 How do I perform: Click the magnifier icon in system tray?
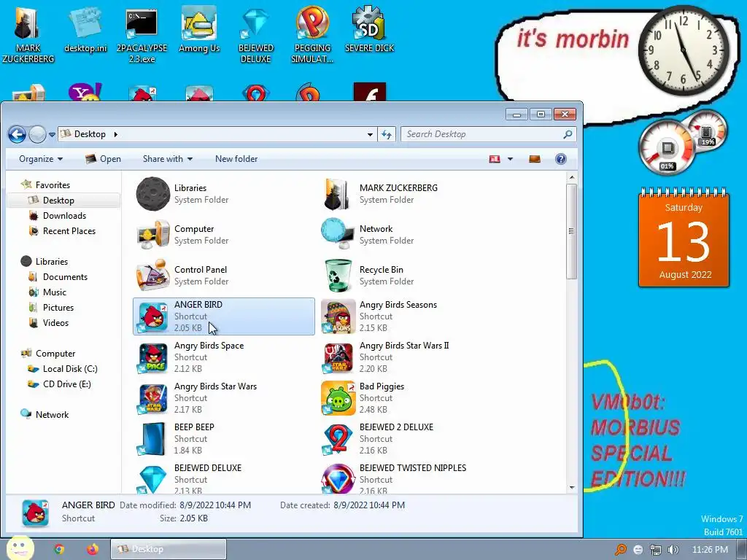[x=621, y=550]
